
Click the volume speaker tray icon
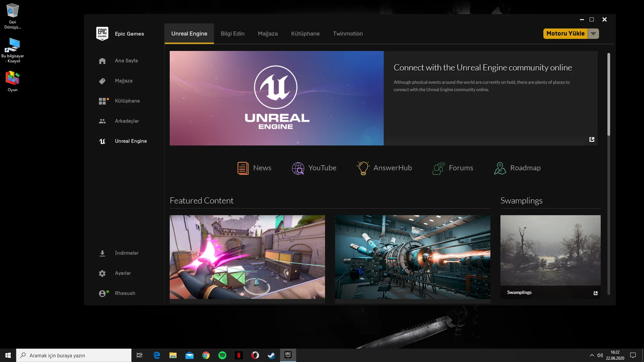click(600, 355)
